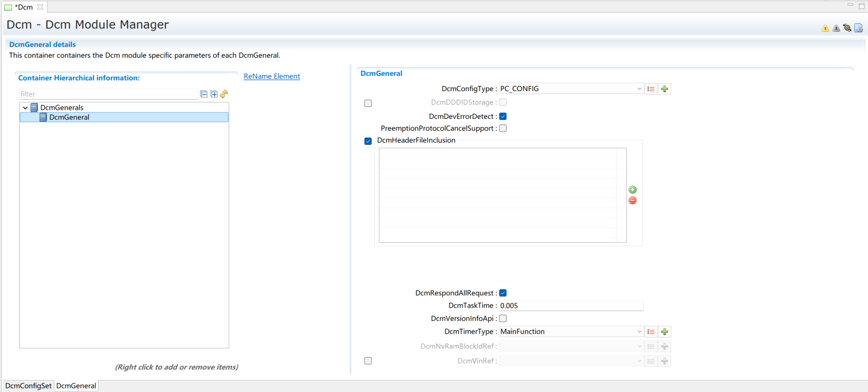Click green plus next to DcmTimerType
This screenshot has height=392, width=868.
[665, 331]
